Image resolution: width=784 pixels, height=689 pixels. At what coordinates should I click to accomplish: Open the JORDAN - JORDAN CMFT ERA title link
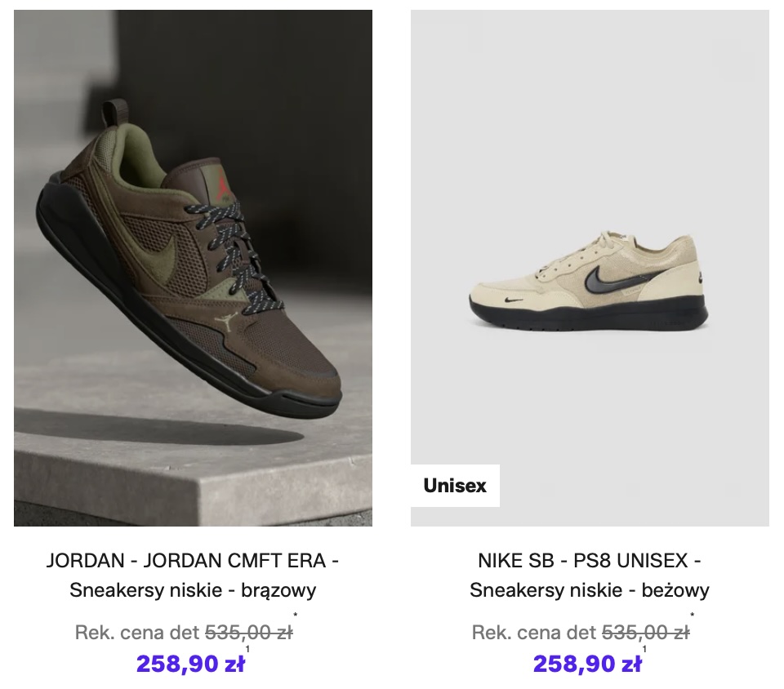[x=193, y=561]
